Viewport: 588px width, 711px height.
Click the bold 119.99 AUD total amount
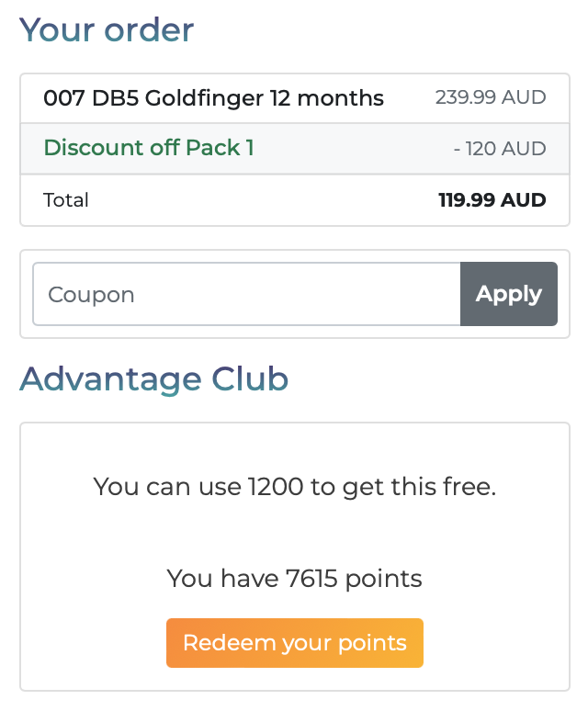(492, 200)
